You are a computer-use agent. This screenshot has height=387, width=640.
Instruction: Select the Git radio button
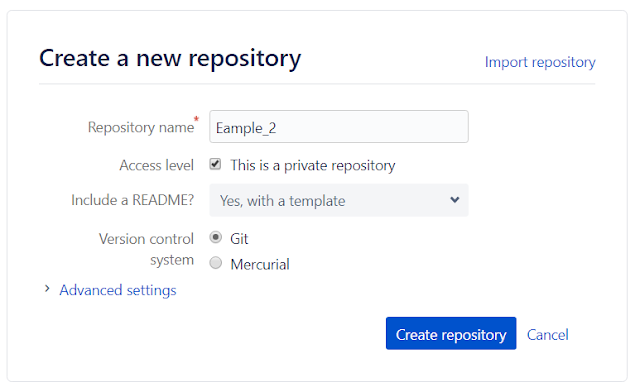[216, 237]
